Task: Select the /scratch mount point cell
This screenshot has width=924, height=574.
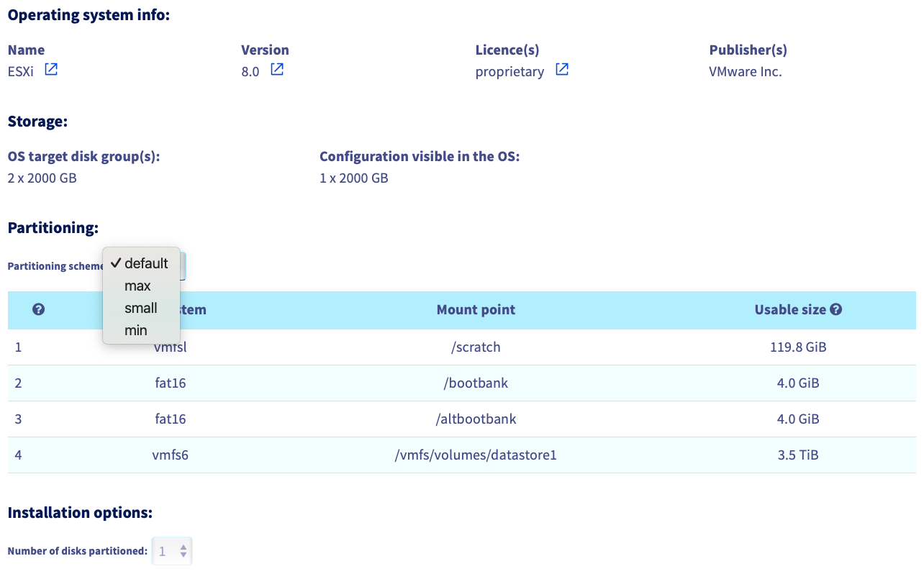Action: (476, 347)
